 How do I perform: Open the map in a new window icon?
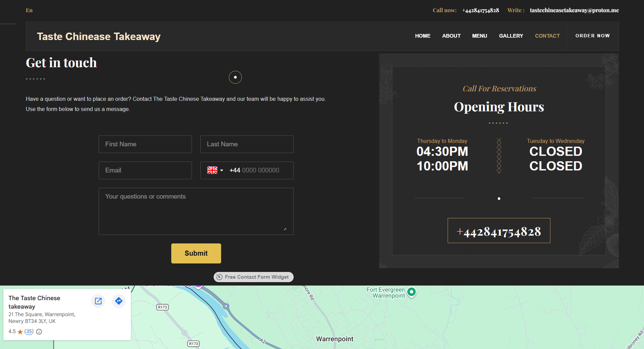pos(98,301)
